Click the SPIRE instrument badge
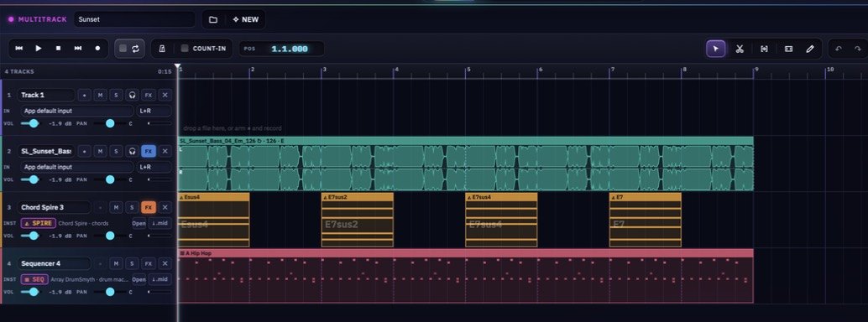868x322 pixels. pyautogui.click(x=39, y=224)
